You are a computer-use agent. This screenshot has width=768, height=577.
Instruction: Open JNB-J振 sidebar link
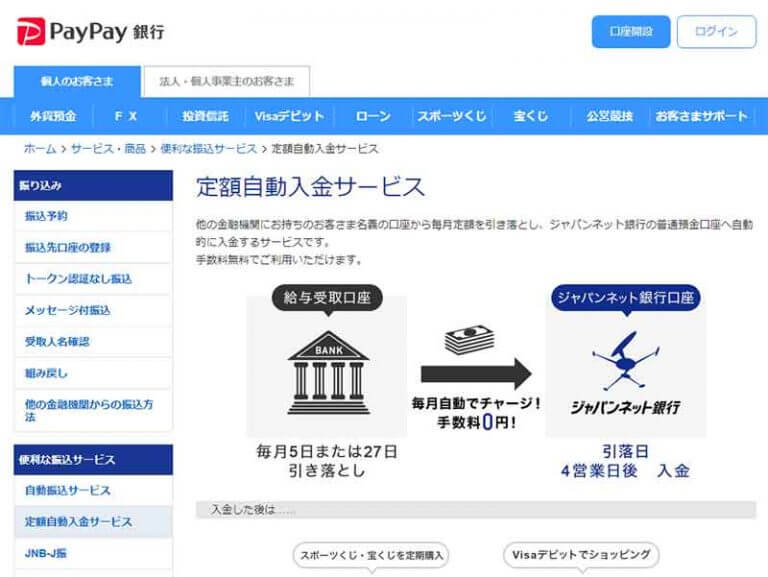coord(93,553)
